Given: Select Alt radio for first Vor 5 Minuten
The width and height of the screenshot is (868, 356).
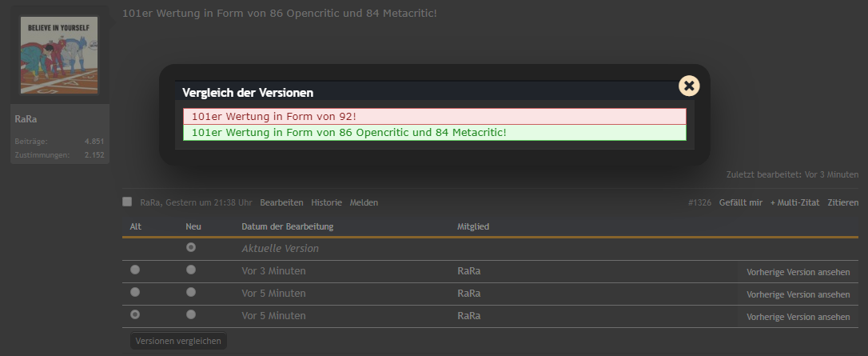Looking at the screenshot, I should tap(135, 292).
